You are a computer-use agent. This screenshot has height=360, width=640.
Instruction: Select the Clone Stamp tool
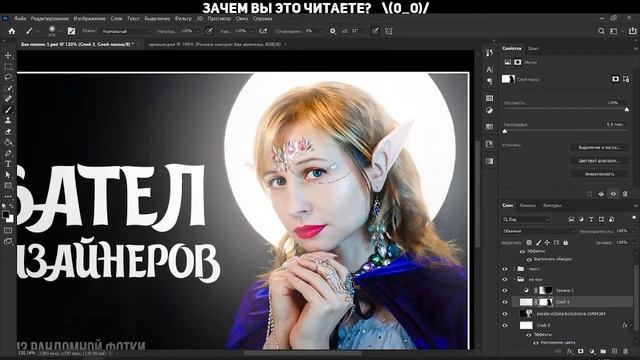8,120
